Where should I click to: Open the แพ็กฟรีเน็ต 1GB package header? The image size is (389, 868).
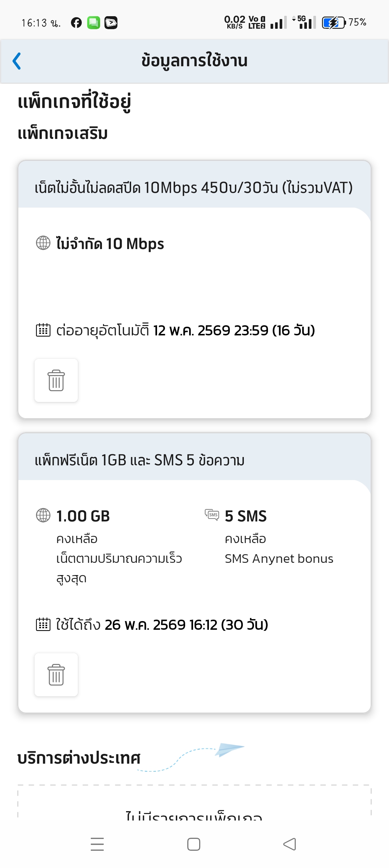point(140,460)
